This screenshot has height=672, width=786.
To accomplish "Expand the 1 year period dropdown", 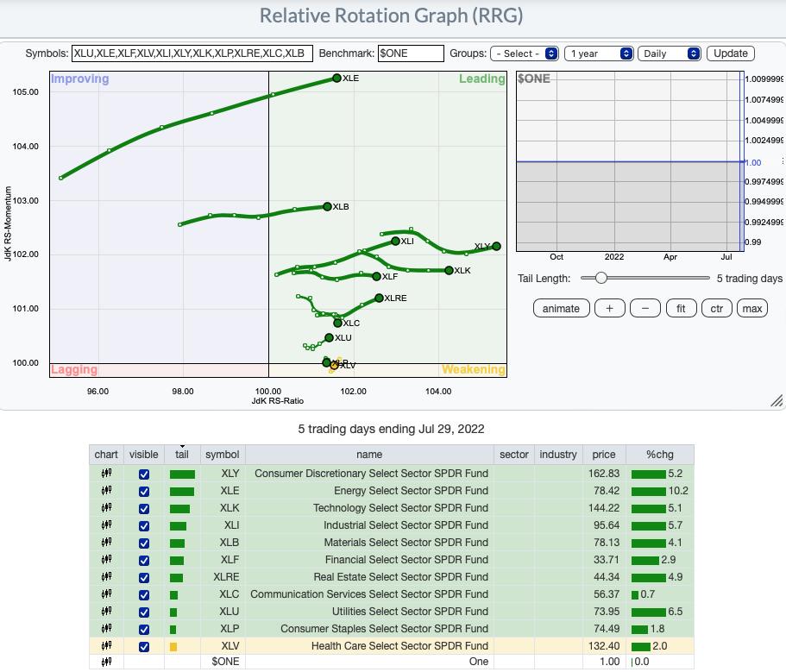I will (x=599, y=53).
